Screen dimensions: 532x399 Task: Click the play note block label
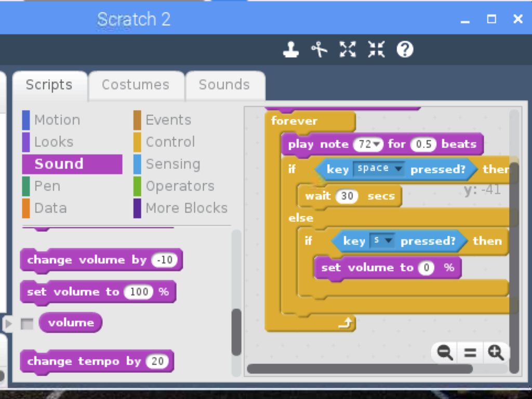tap(318, 144)
